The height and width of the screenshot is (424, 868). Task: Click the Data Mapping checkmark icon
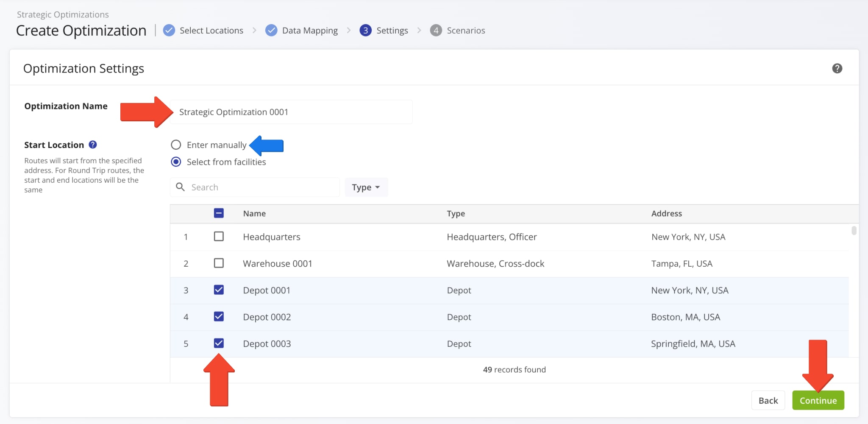(x=271, y=30)
